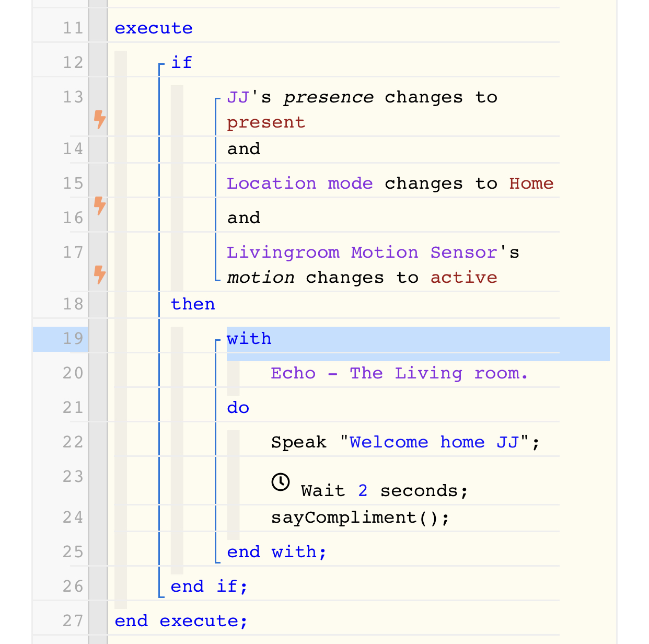
Task: Click the 'active' motion value
Action: click(464, 278)
